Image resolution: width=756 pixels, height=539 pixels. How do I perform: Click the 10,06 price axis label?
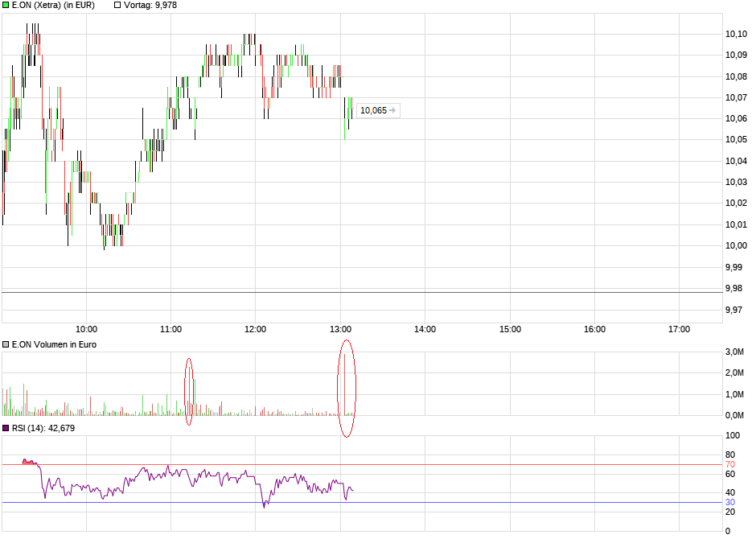click(736, 118)
